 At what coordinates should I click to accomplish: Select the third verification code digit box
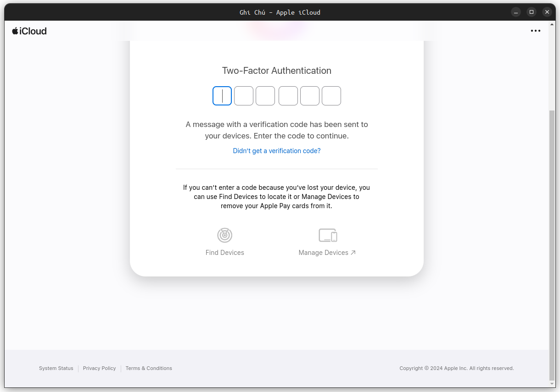[265, 96]
